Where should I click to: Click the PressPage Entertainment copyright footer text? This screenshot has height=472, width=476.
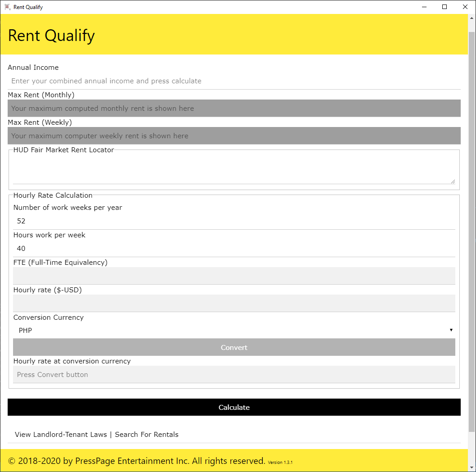[137, 461]
